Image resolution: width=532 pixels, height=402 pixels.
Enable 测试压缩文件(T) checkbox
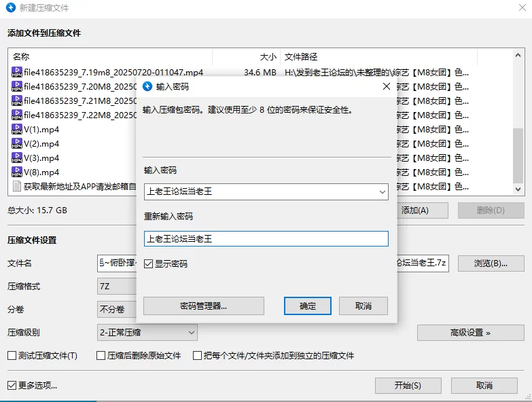point(12,356)
